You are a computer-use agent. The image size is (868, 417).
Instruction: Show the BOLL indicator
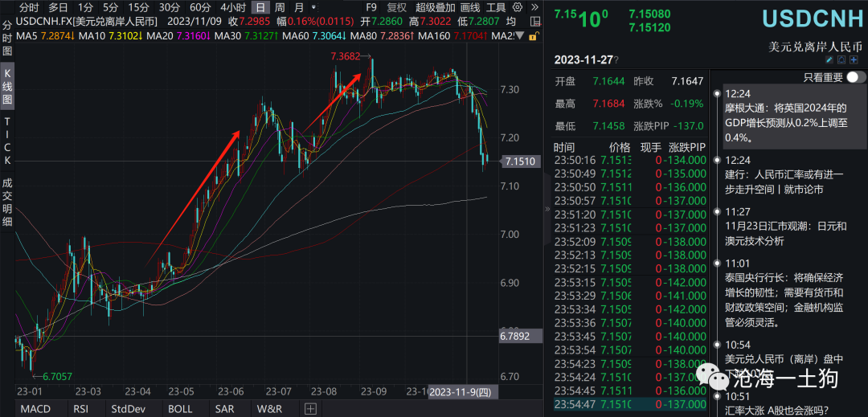tap(180, 409)
